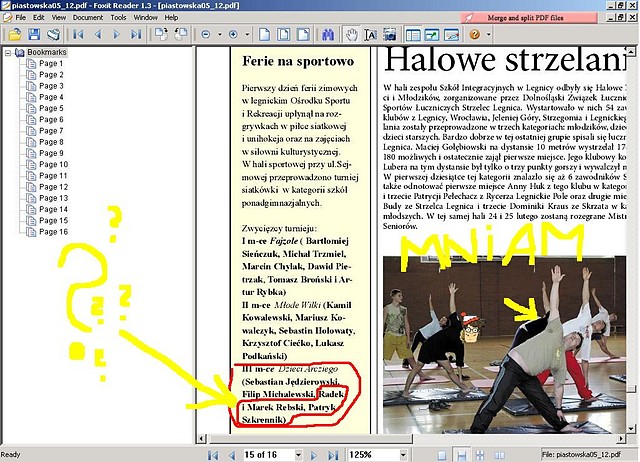Image resolution: width=640 pixels, height=462 pixels.
Task: Open Find with the binoculars icon
Action: (328, 35)
